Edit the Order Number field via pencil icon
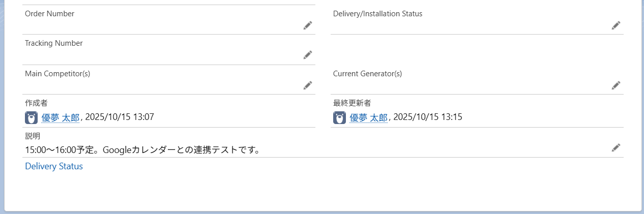Image resolution: width=644 pixels, height=214 pixels. 308,25
